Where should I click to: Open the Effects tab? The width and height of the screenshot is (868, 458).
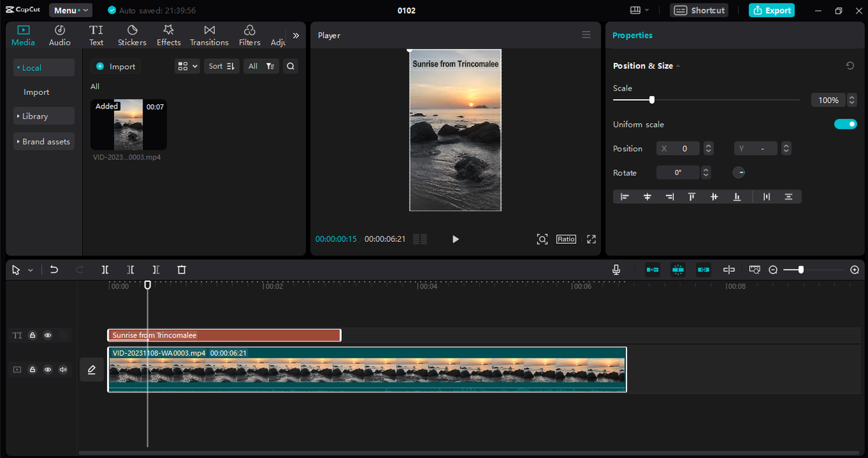[169, 36]
